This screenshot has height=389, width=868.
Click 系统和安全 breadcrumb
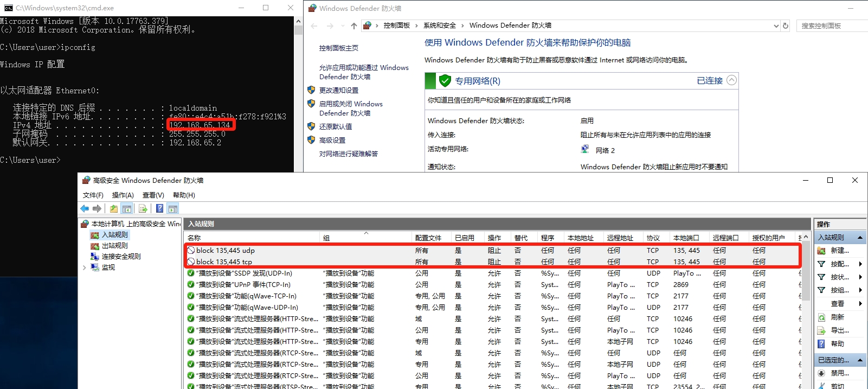tap(439, 25)
